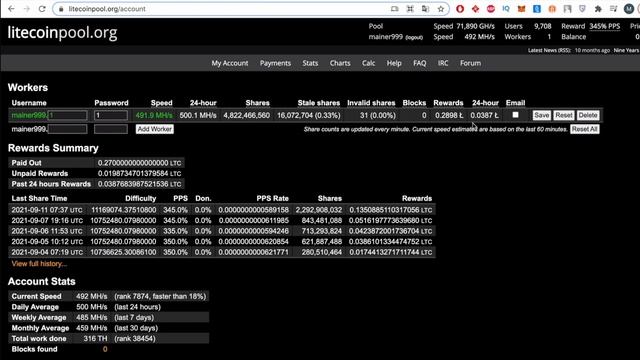Click the address bar URL litecoinpool.org/account

pyautogui.click(x=107, y=9)
